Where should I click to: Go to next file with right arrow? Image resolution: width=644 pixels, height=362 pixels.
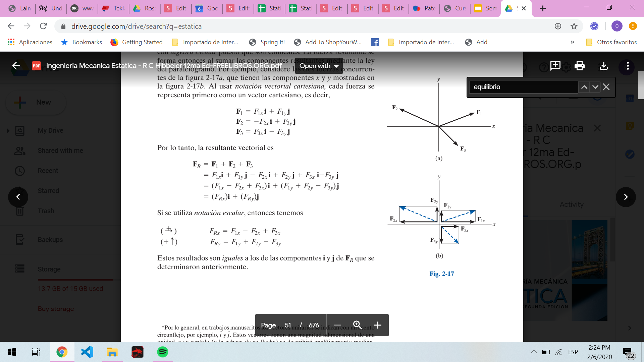626,197
